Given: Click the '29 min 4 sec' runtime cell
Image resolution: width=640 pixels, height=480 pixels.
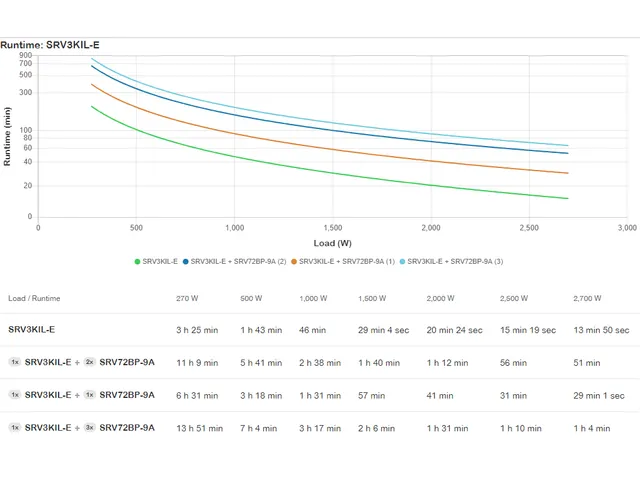Looking at the screenshot, I should 383,330.
